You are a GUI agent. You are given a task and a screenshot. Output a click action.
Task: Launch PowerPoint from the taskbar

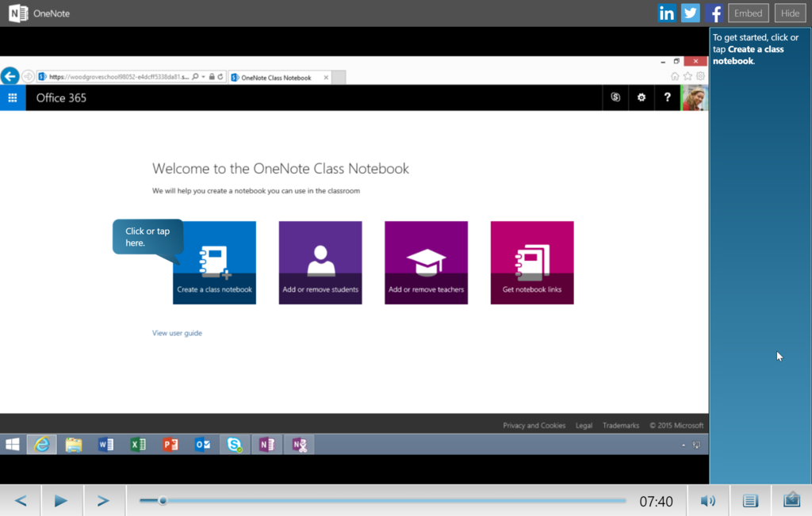point(170,445)
